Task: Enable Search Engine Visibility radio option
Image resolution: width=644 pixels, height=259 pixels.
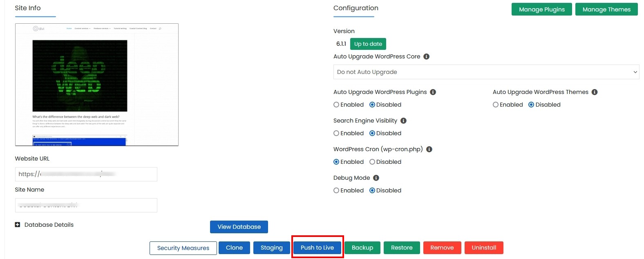Action: click(x=336, y=133)
